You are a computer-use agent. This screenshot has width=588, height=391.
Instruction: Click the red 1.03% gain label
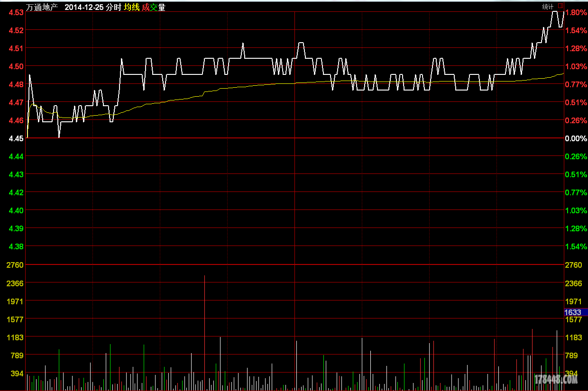[576, 66]
